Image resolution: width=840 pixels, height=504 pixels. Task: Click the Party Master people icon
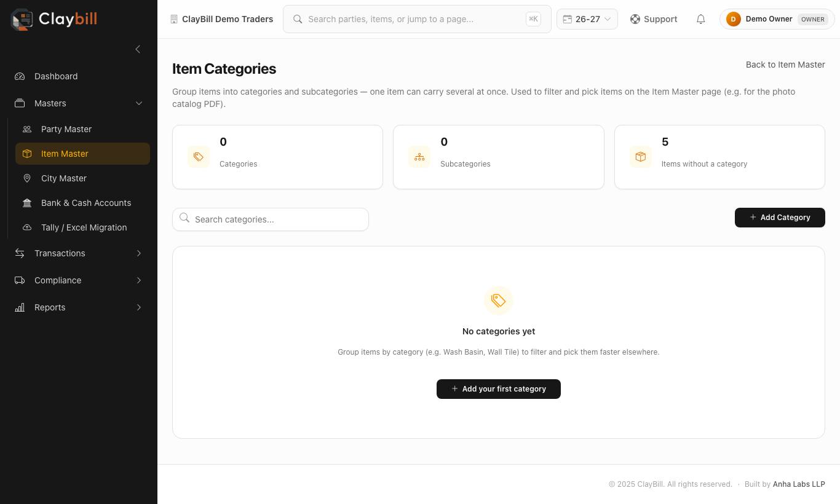point(27,129)
